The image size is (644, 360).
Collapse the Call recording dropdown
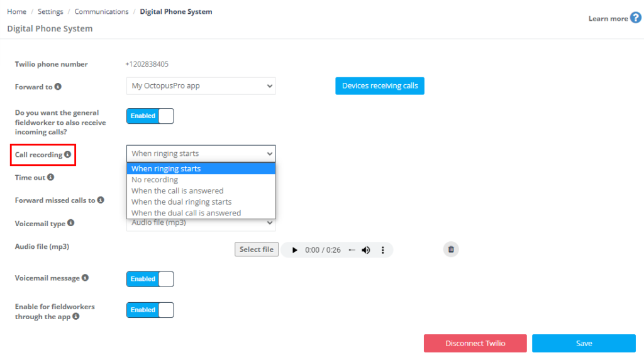(201, 153)
